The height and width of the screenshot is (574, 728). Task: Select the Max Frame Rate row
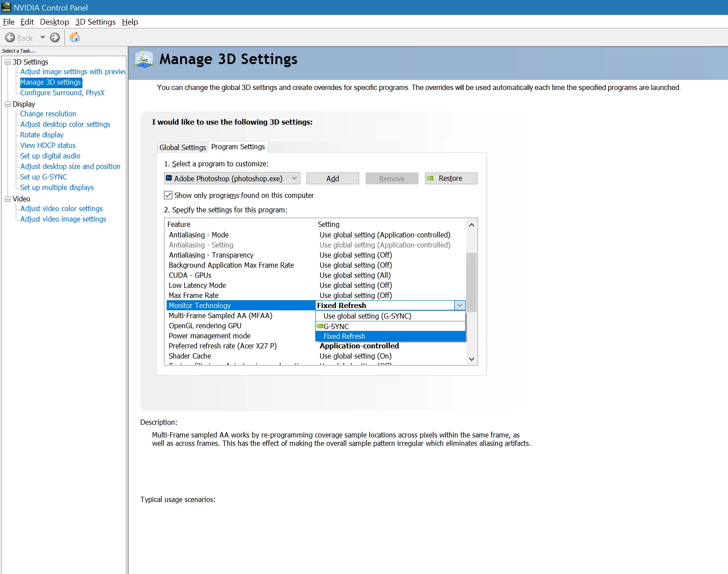point(315,295)
